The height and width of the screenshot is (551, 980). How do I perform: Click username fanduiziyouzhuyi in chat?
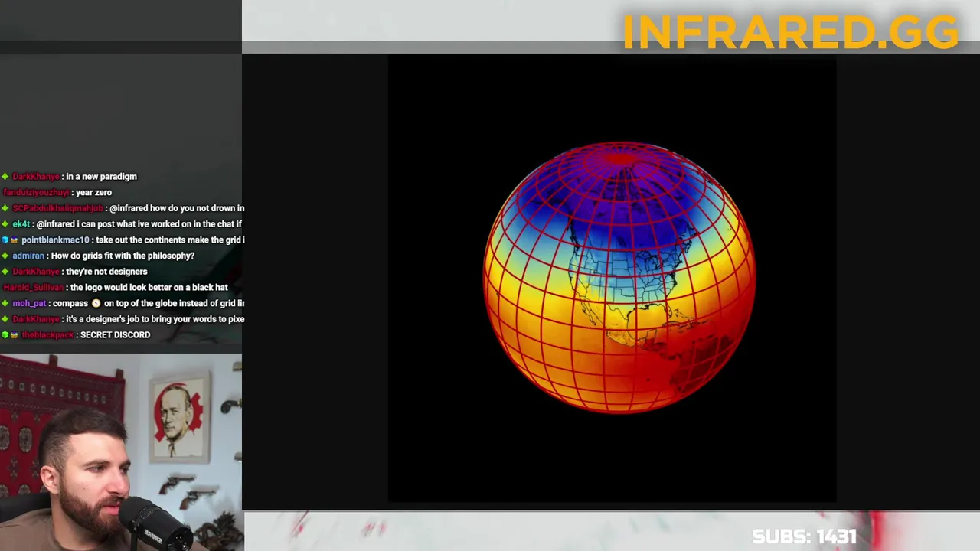pyautogui.click(x=36, y=193)
